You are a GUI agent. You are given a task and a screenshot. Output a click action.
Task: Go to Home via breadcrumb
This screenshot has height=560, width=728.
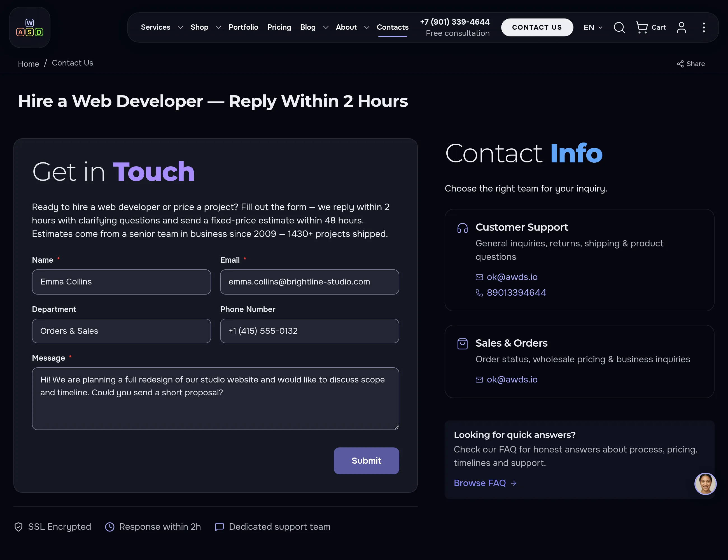28,64
